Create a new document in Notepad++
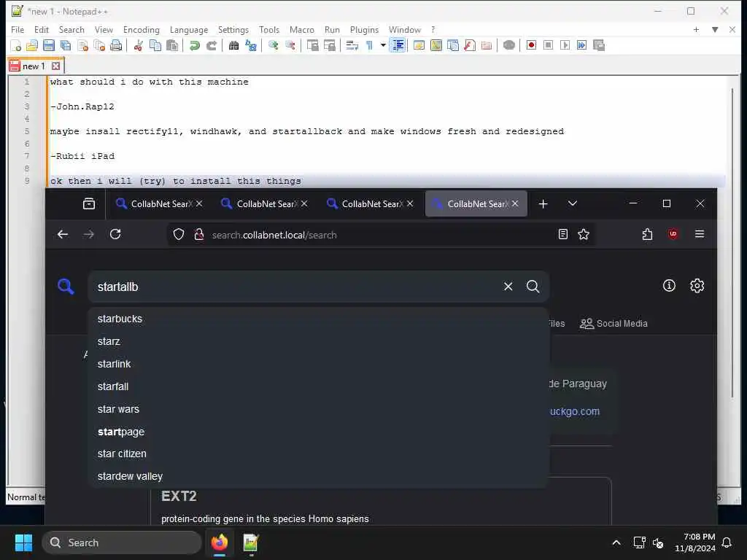The image size is (747, 560). 15,46
